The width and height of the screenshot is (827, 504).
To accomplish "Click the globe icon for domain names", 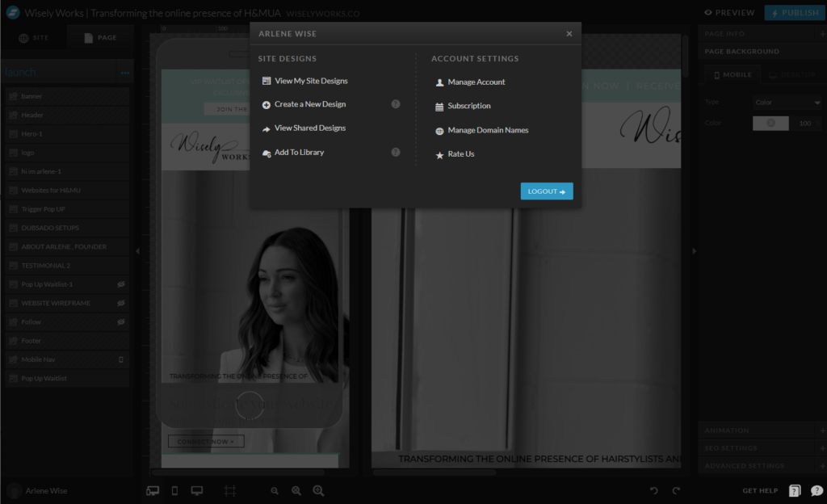I will coord(439,131).
